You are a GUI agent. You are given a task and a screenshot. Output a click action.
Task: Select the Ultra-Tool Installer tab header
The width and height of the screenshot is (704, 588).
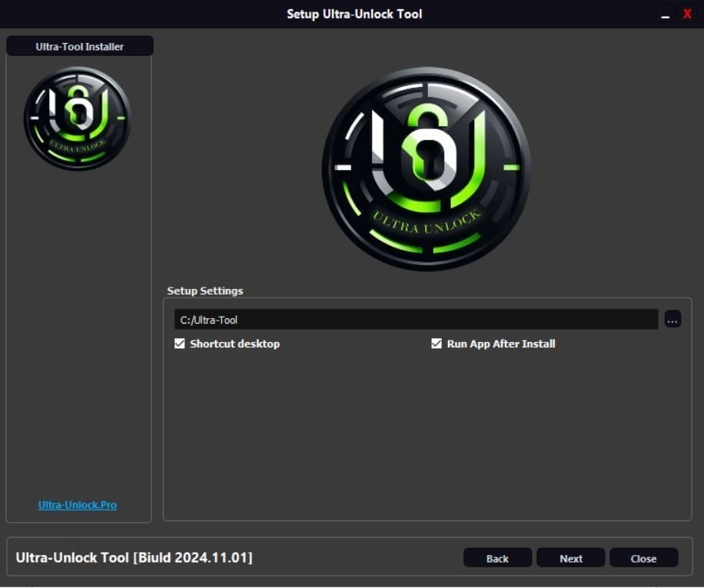[79, 46]
